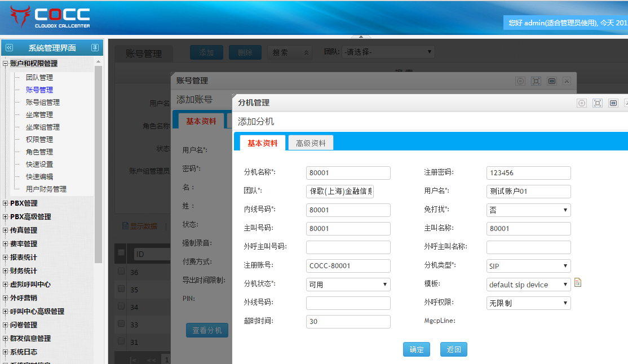Click the COCC bull logo
The height and width of the screenshot is (364, 628).
[21, 16]
